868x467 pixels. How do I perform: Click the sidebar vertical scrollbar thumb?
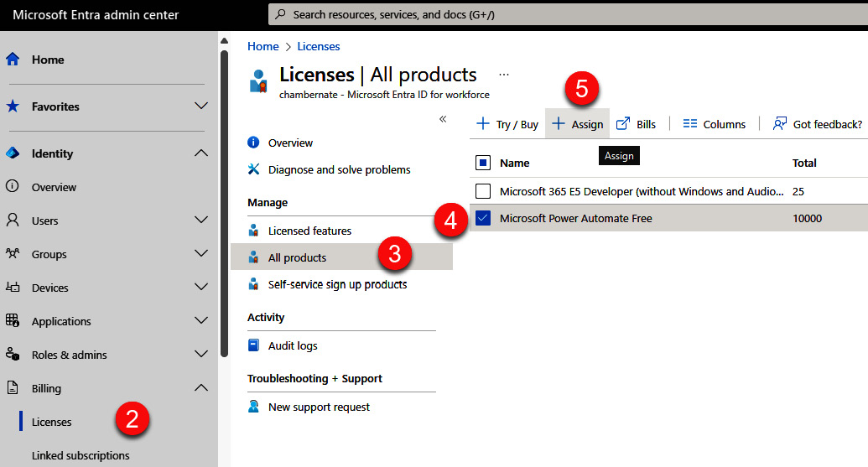click(x=224, y=204)
